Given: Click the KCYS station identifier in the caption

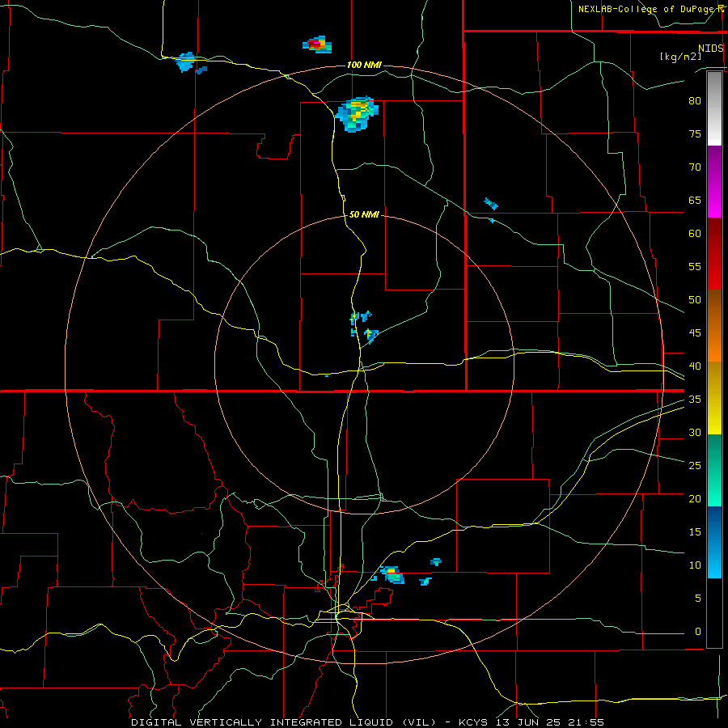Looking at the screenshot, I should (x=473, y=722).
